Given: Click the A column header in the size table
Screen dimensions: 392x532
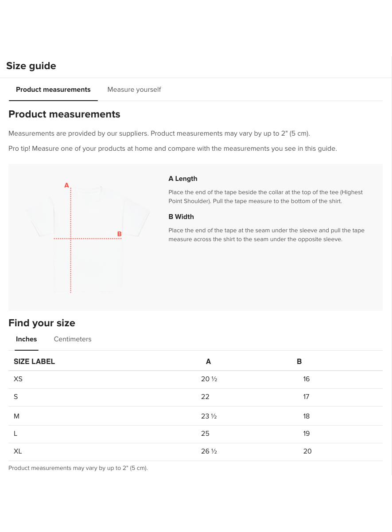Looking at the screenshot, I should pyautogui.click(x=208, y=361).
